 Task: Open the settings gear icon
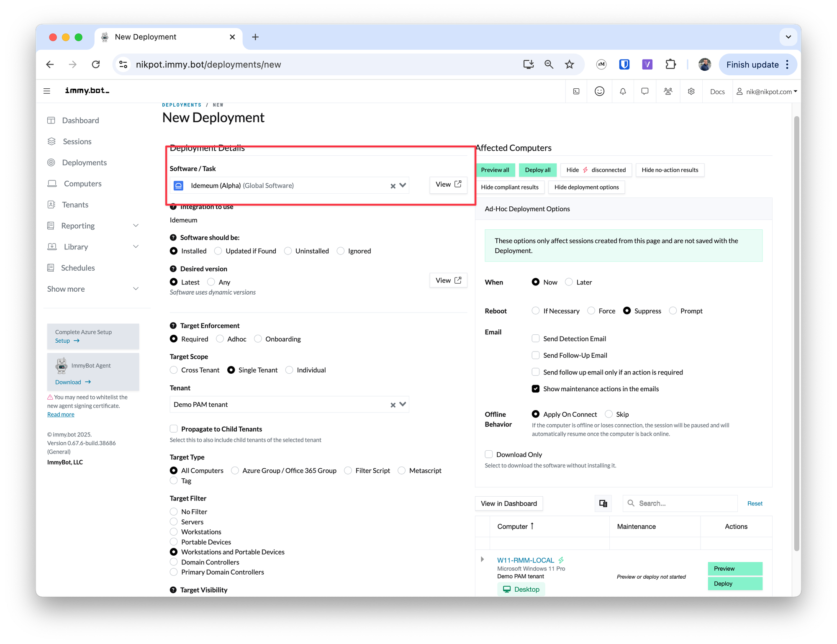(x=691, y=92)
